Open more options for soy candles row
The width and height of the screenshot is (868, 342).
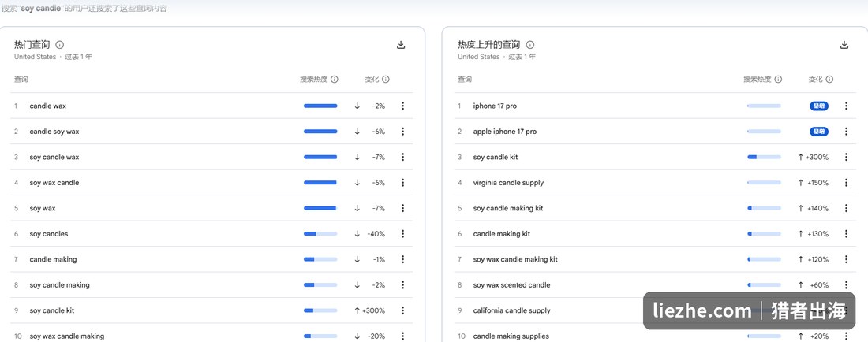[x=402, y=234]
